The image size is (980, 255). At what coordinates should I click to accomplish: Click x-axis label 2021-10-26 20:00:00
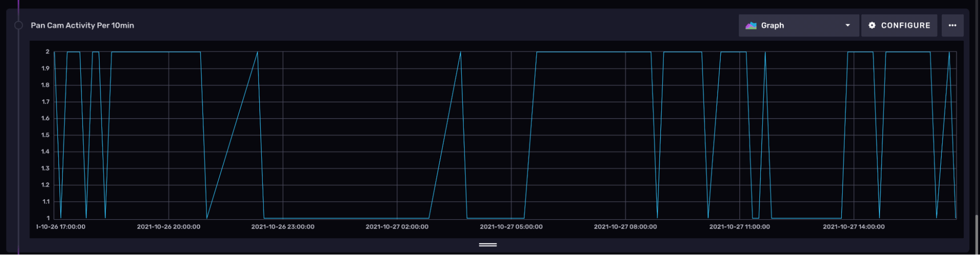point(169,227)
